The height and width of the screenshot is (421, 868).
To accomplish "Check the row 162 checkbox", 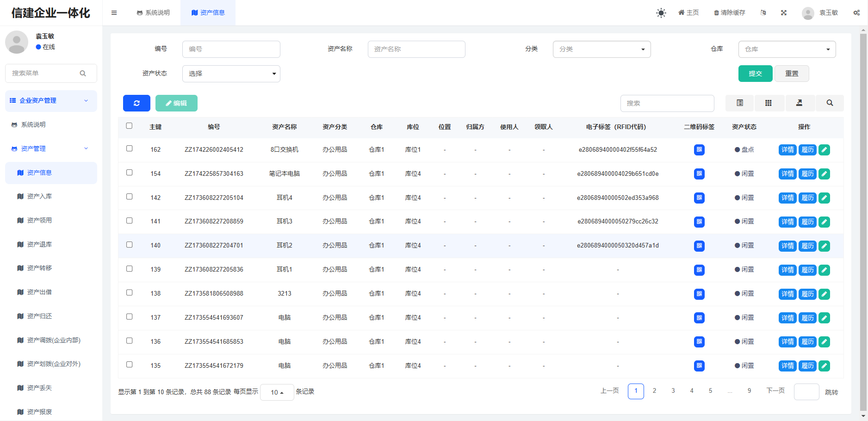I will (129, 149).
